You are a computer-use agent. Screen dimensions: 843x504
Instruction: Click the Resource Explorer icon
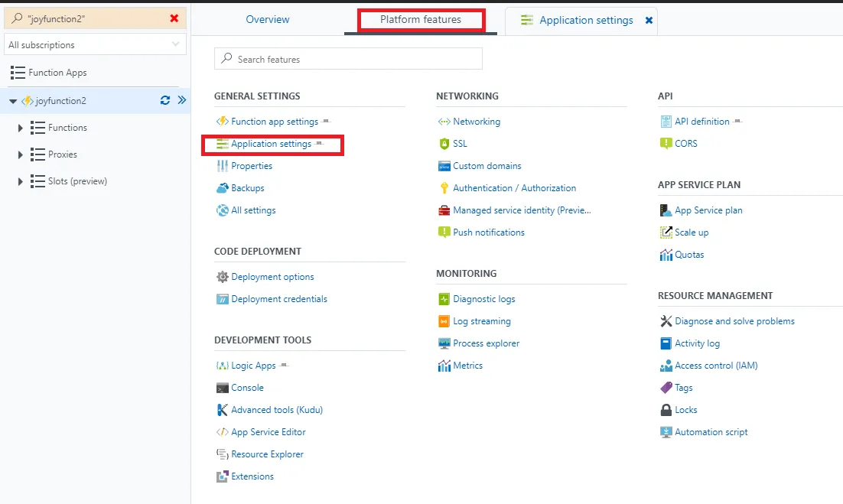point(222,454)
